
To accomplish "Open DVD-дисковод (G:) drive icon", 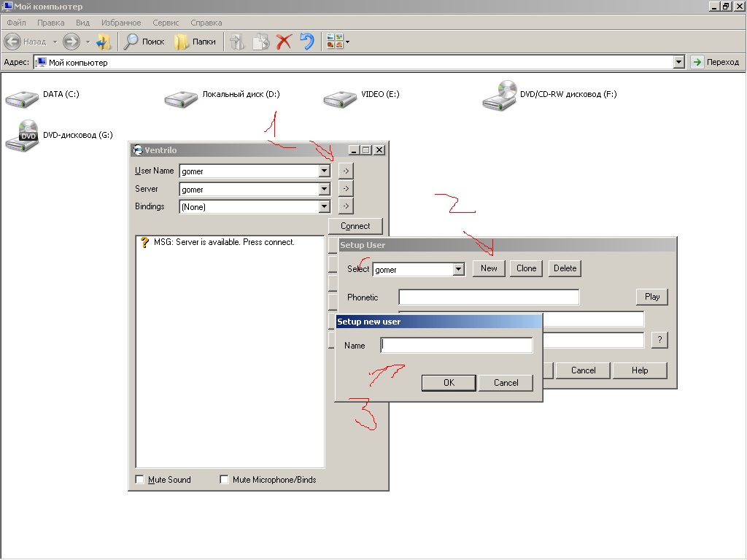I will pos(23,136).
